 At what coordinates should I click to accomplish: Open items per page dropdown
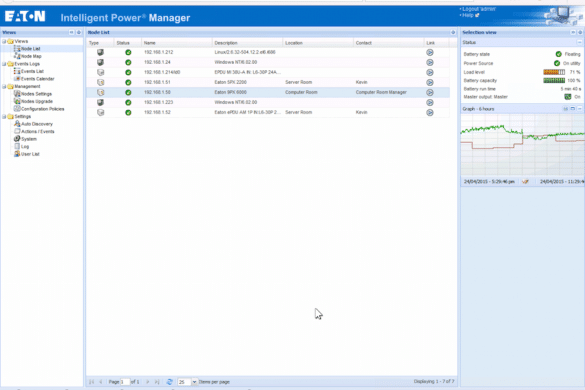(x=194, y=382)
